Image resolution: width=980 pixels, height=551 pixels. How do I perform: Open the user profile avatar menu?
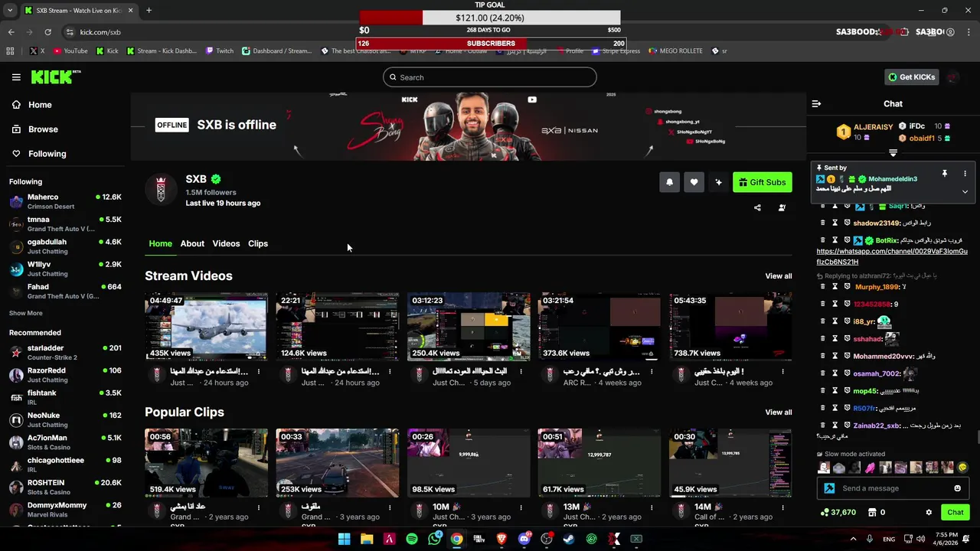point(953,77)
